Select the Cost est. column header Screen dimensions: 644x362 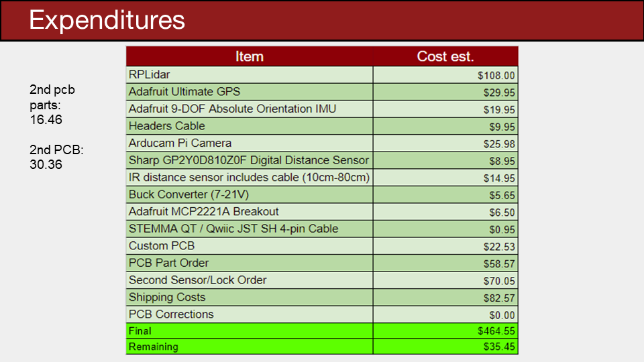(445, 56)
